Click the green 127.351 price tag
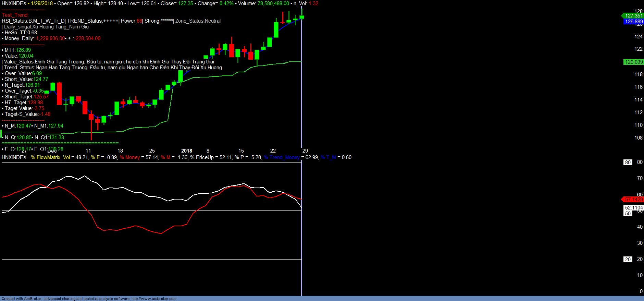This screenshot has height=301, width=644. [633, 16]
